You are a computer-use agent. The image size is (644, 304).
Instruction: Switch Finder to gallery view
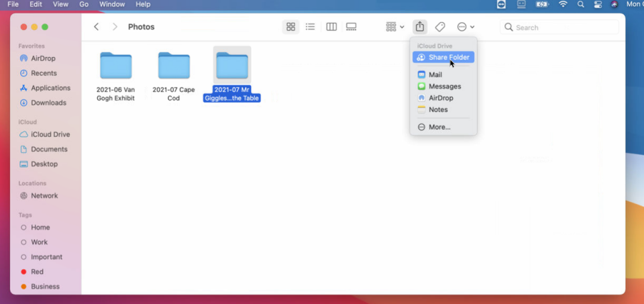tap(352, 27)
